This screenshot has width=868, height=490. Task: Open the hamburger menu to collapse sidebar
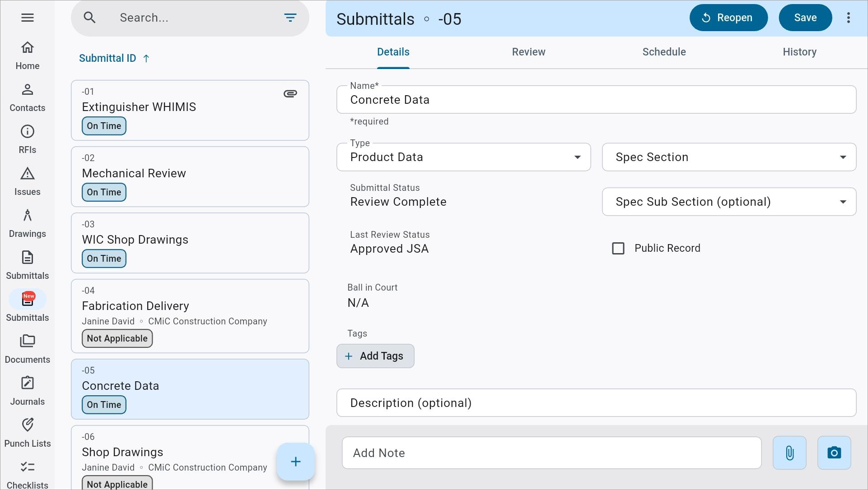(x=27, y=18)
